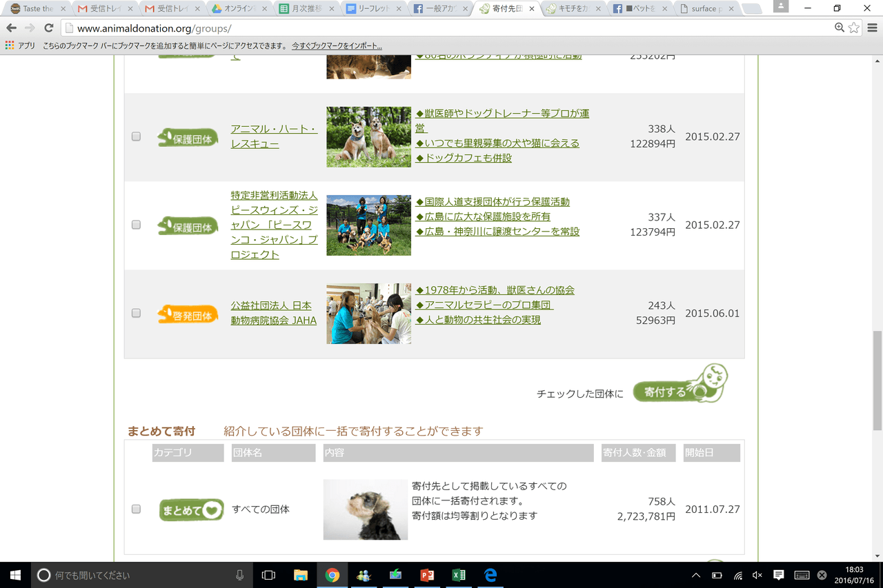Click the bookmark star icon in address bar
Viewport: 883px width, 588px height.
click(854, 28)
